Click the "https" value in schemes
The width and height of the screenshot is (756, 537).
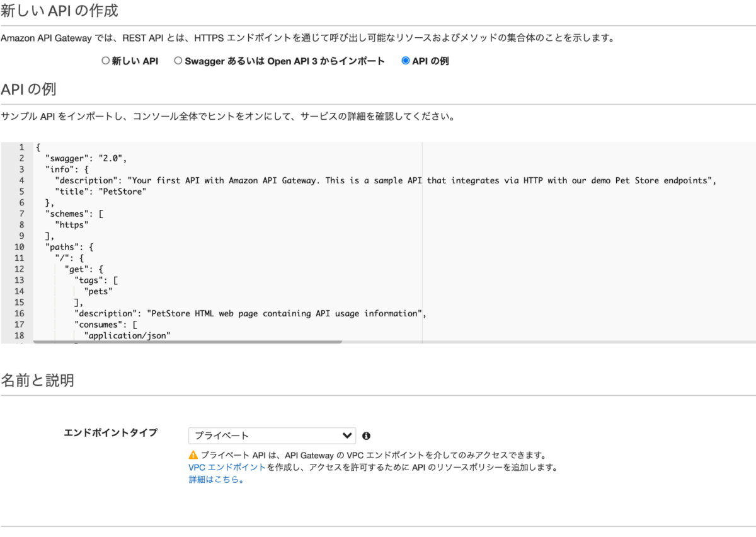pyautogui.click(x=71, y=224)
